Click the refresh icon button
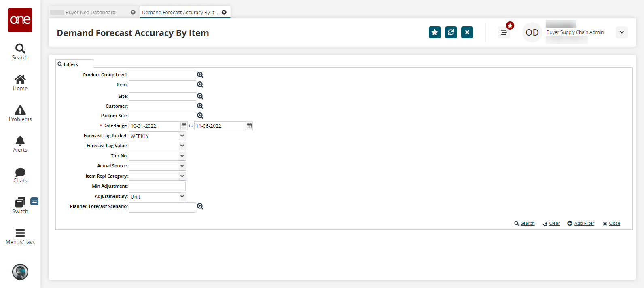Image resolution: width=644 pixels, height=288 pixels. [451, 32]
